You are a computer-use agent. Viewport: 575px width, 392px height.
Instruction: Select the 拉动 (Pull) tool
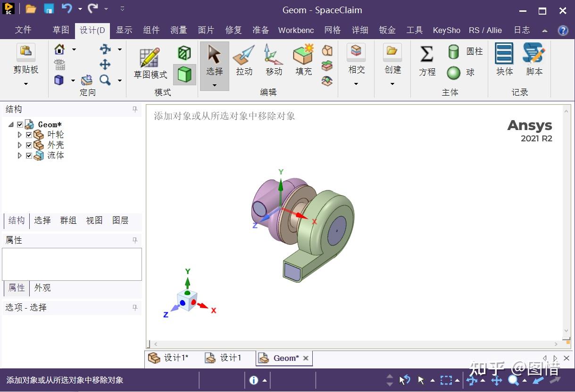243,61
